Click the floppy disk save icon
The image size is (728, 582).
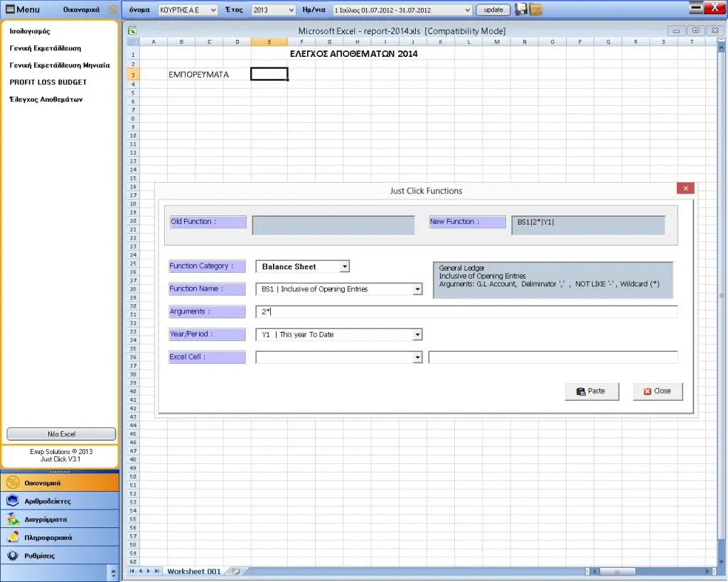coord(521,9)
